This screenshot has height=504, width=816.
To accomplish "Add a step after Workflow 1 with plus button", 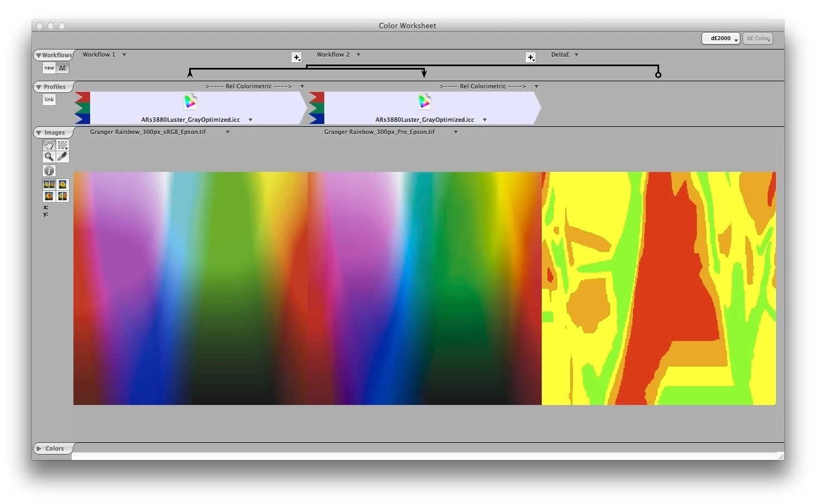I will [x=296, y=57].
